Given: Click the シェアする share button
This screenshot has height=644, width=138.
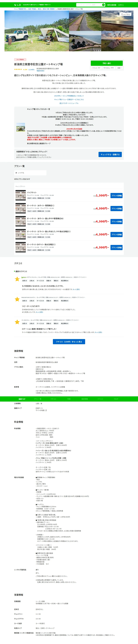Looking at the screenshot, I should coord(125,14).
